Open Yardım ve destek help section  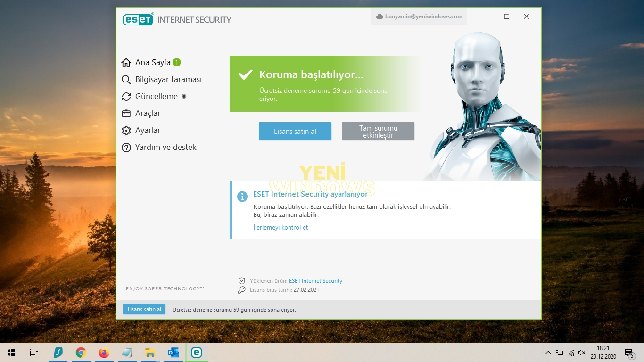166,147
